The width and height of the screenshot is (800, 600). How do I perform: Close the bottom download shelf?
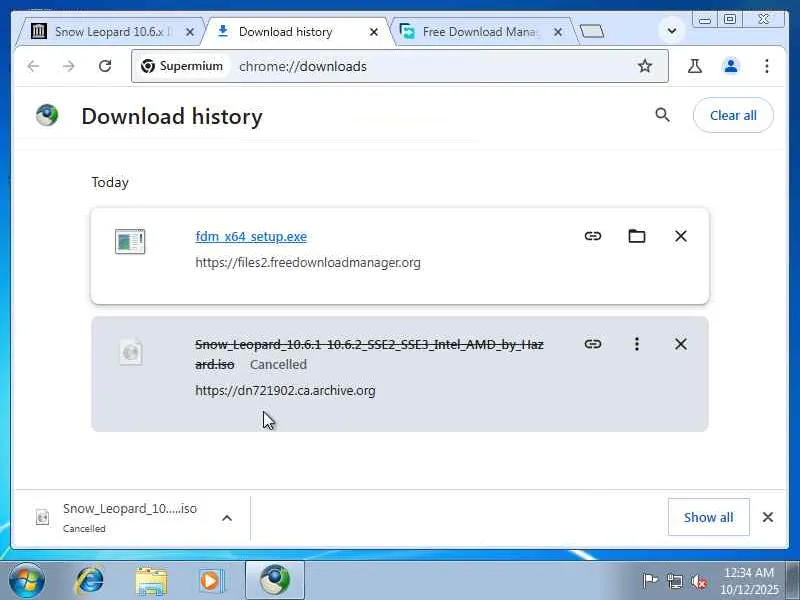point(767,517)
